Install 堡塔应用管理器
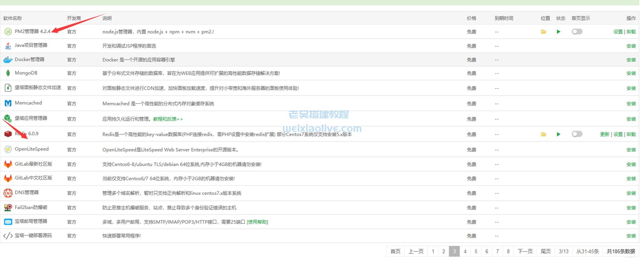The height and width of the screenshot is (258, 644). point(631,119)
